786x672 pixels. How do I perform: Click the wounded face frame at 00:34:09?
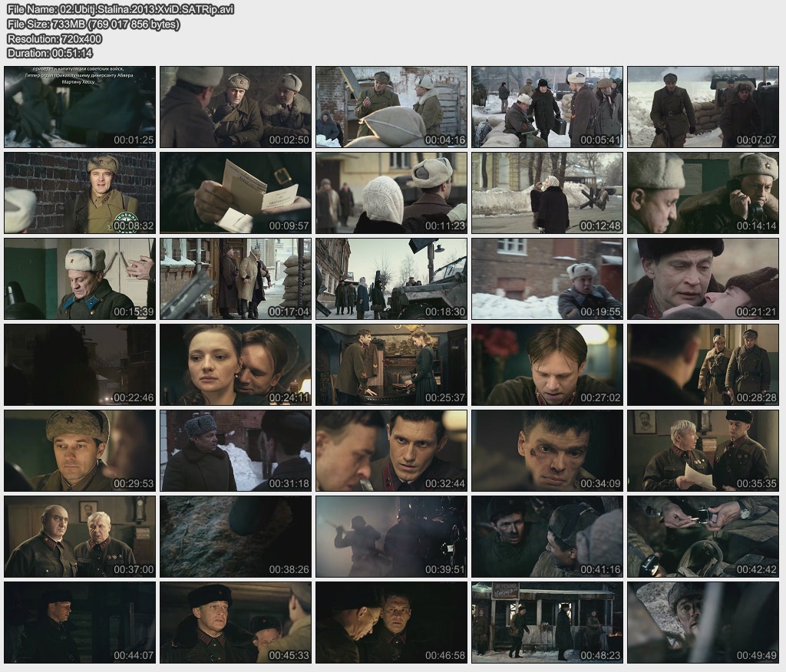[x=547, y=450]
